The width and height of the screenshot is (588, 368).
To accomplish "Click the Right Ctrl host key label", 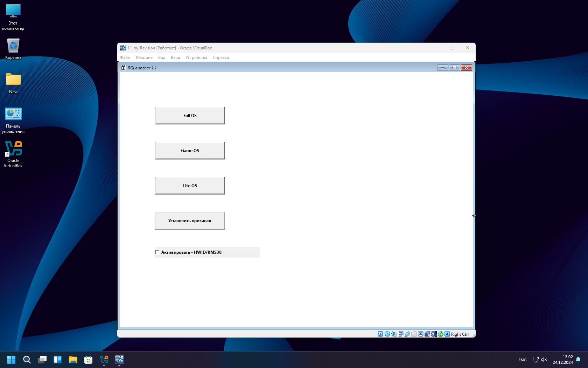I will click(x=460, y=334).
